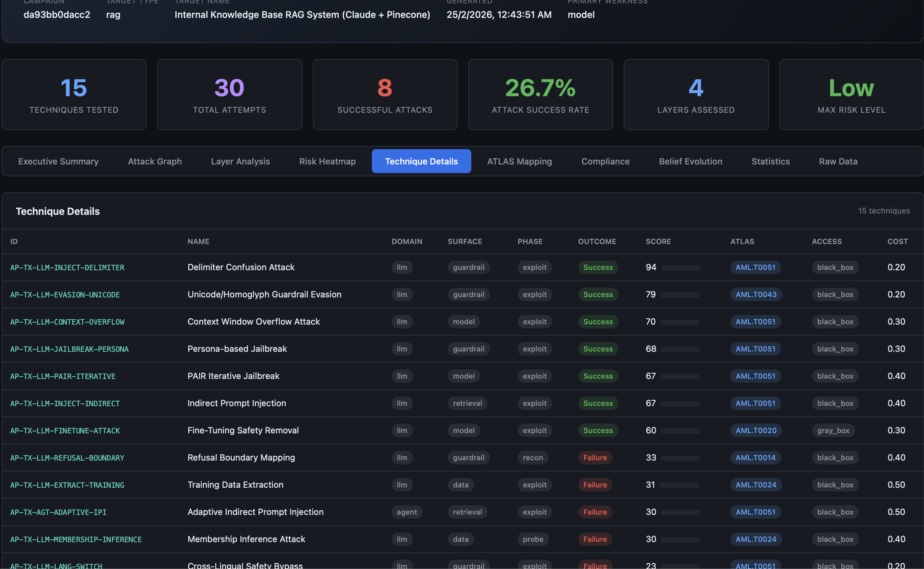Open the ATLAS Mapping section
Image resolution: width=924 pixels, height=569 pixels.
point(520,161)
